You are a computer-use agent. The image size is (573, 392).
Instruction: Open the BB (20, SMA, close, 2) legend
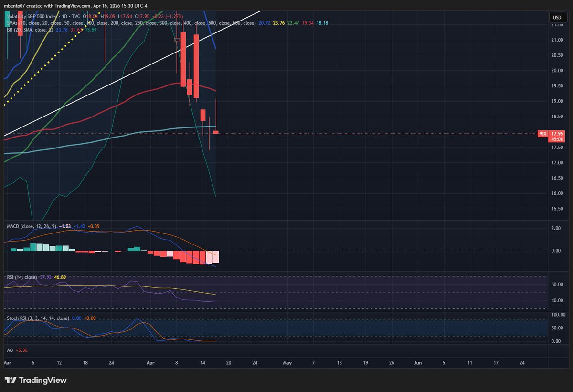click(x=30, y=29)
